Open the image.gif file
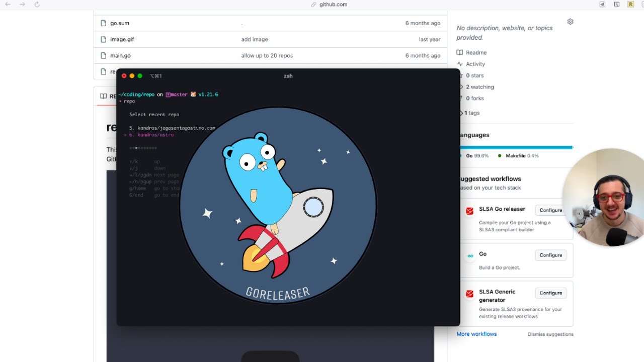 coord(122,39)
